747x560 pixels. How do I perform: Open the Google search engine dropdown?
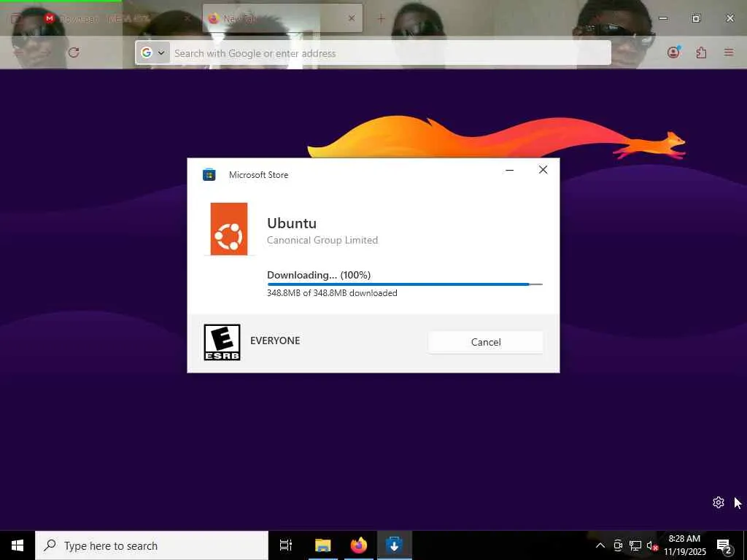[153, 52]
